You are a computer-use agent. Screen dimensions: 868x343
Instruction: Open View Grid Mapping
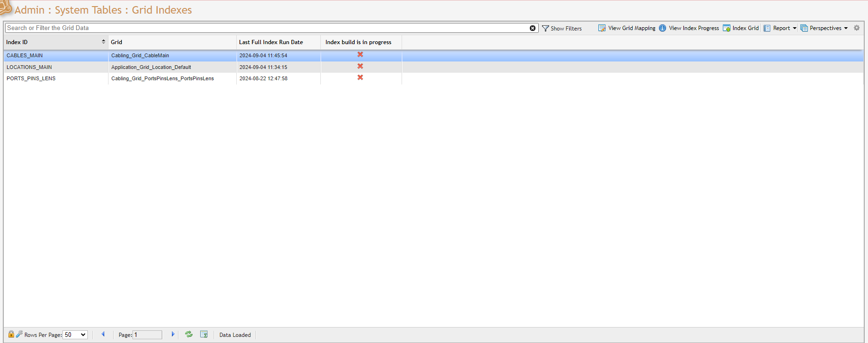pyautogui.click(x=627, y=28)
